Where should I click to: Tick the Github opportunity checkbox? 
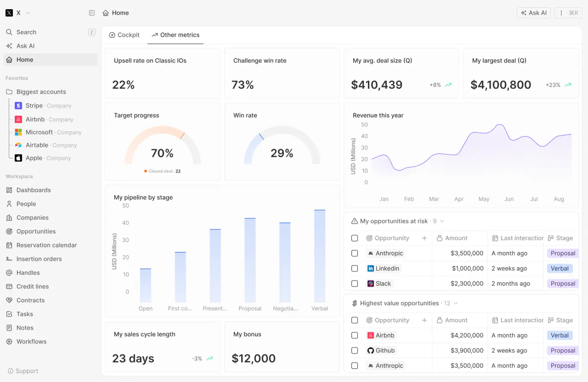(x=354, y=351)
